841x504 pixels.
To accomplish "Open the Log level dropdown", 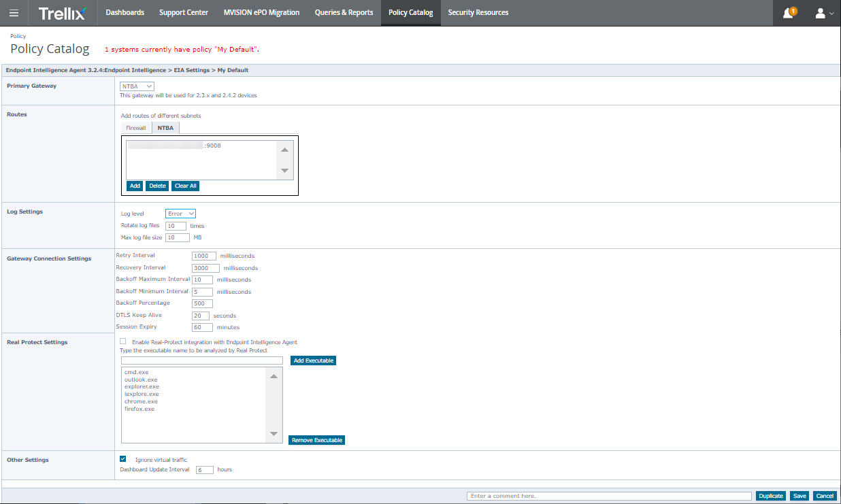I will (x=180, y=214).
